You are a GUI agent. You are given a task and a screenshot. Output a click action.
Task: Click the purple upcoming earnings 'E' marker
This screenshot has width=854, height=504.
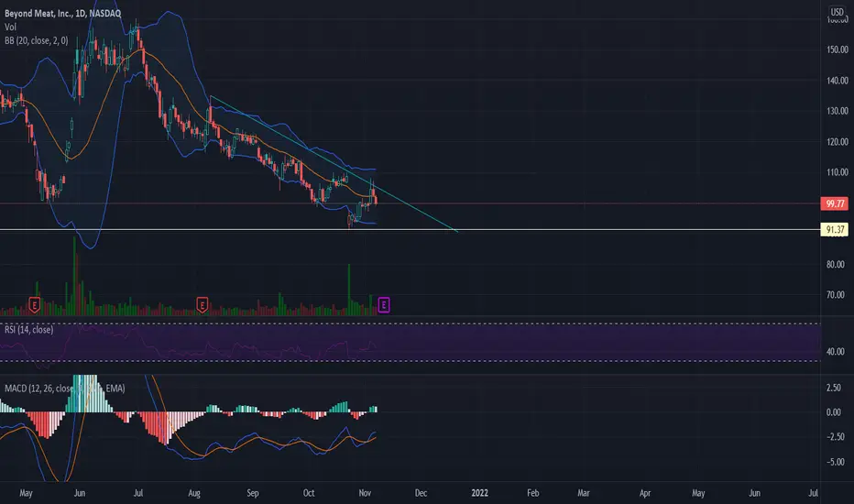pos(383,305)
